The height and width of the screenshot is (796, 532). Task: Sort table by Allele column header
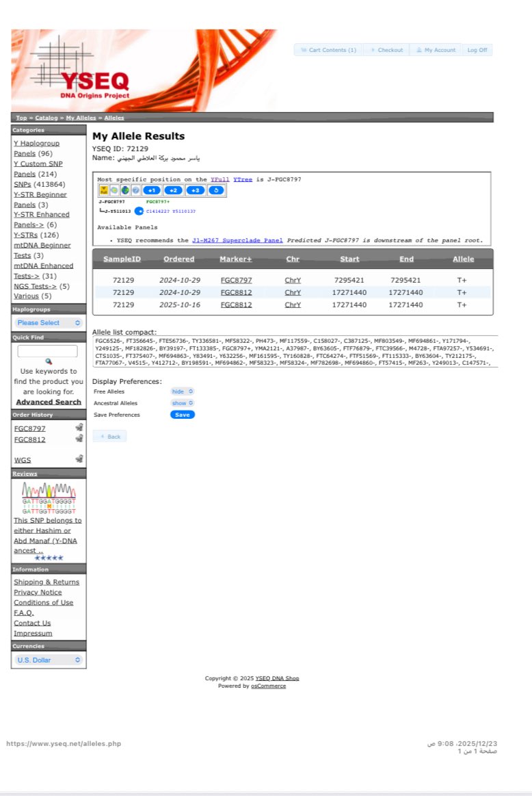point(464,259)
